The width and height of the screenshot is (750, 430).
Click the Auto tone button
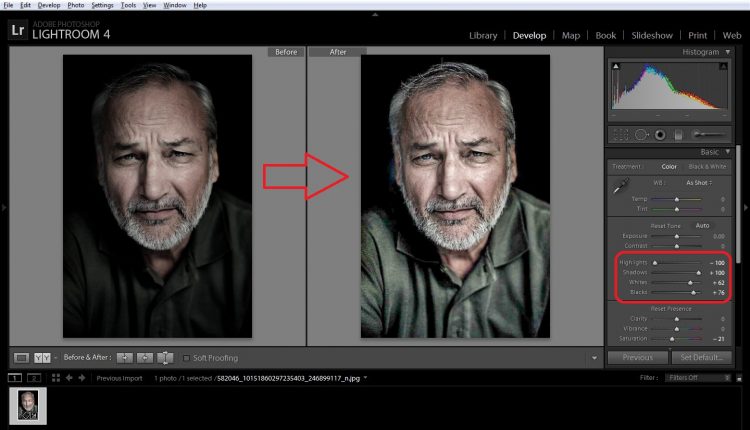tap(703, 225)
